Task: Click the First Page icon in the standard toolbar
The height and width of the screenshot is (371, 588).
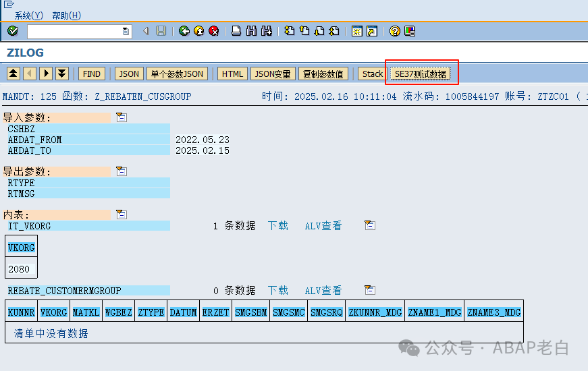Action: pyautogui.click(x=289, y=31)
